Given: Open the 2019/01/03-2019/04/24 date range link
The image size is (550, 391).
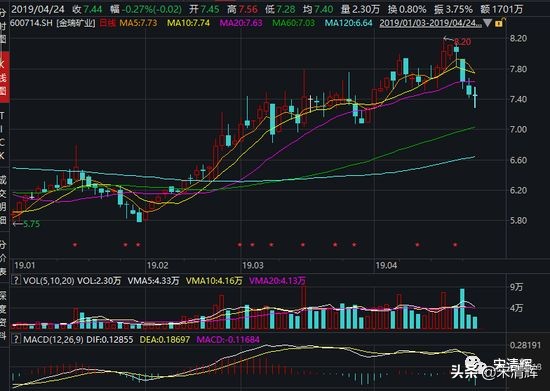Looking at the screenshot, I should [430, 23].
